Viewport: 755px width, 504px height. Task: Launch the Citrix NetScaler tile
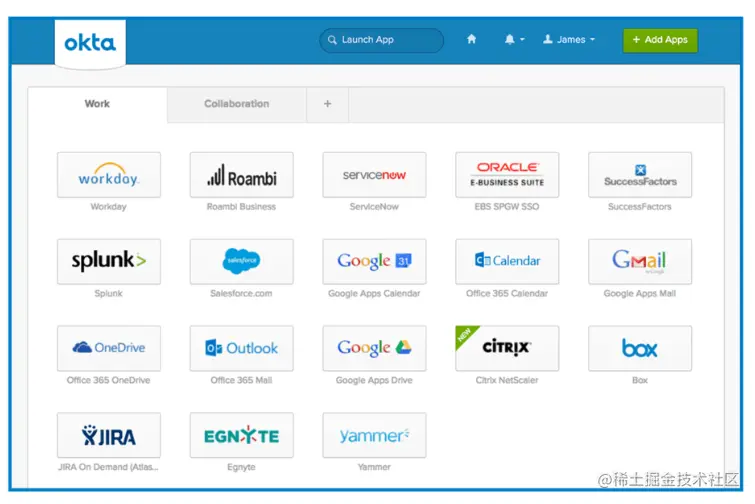tap(507, 348)
